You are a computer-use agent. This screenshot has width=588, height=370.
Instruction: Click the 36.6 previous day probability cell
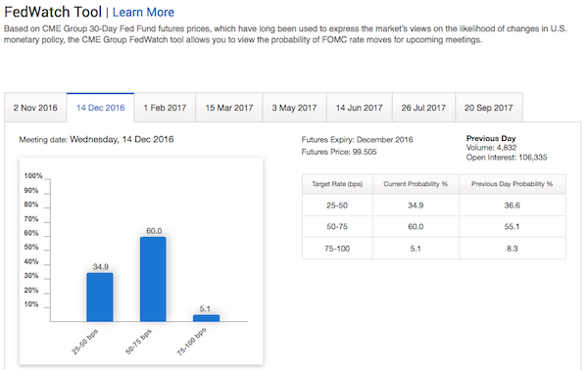click(x=513, y=206)
